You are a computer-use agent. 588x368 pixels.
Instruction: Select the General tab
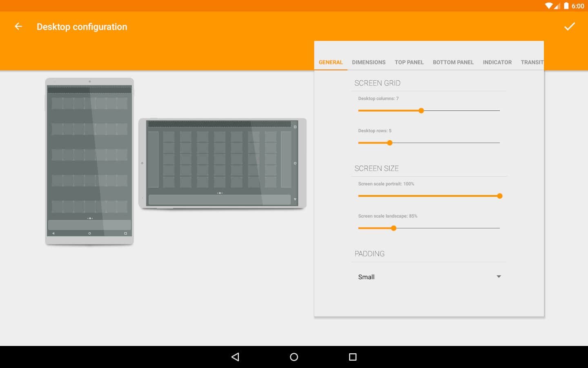[x=330, y=62]
